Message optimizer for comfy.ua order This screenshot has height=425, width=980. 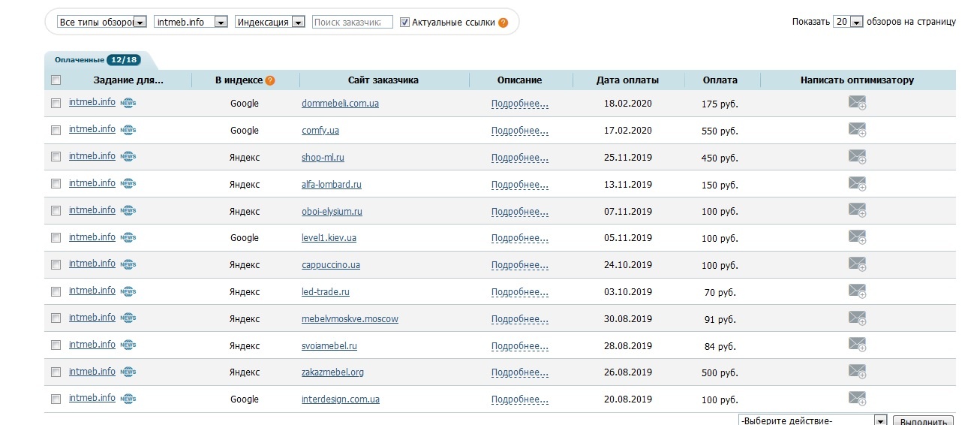click(857, 131)
